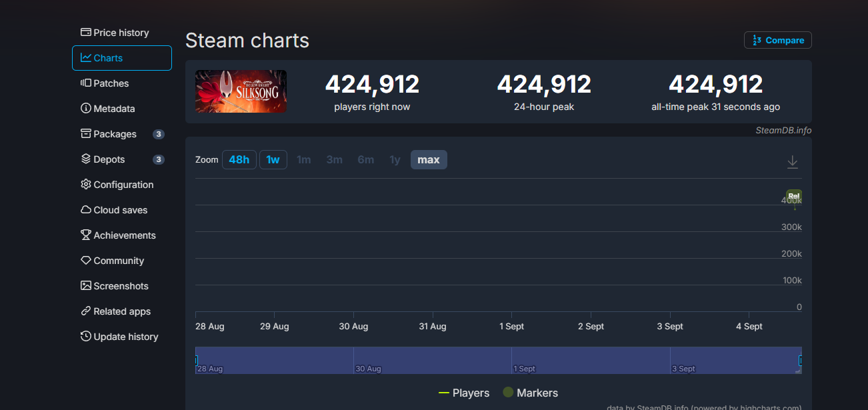Open the Update history link

(x=125, y=337)
